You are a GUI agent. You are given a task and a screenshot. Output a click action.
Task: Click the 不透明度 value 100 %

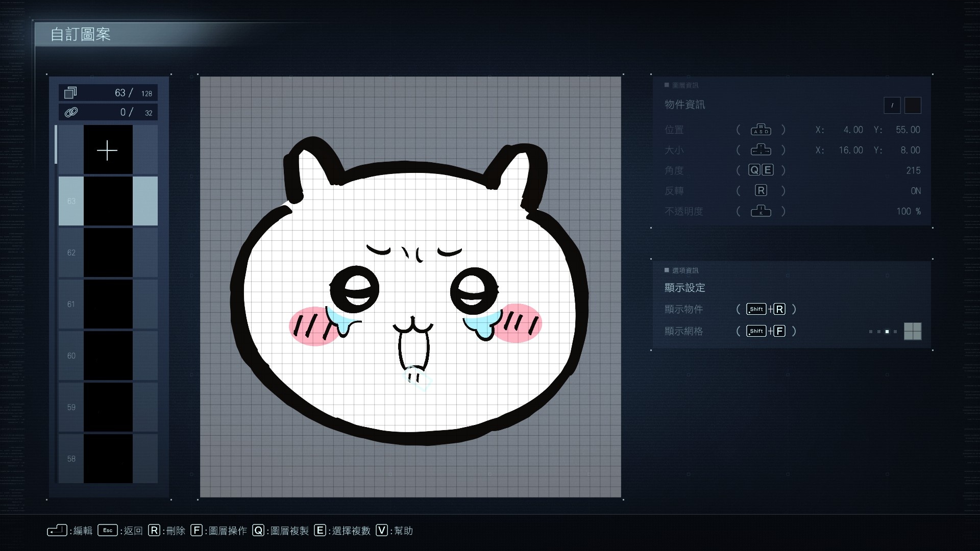point(909,211)
